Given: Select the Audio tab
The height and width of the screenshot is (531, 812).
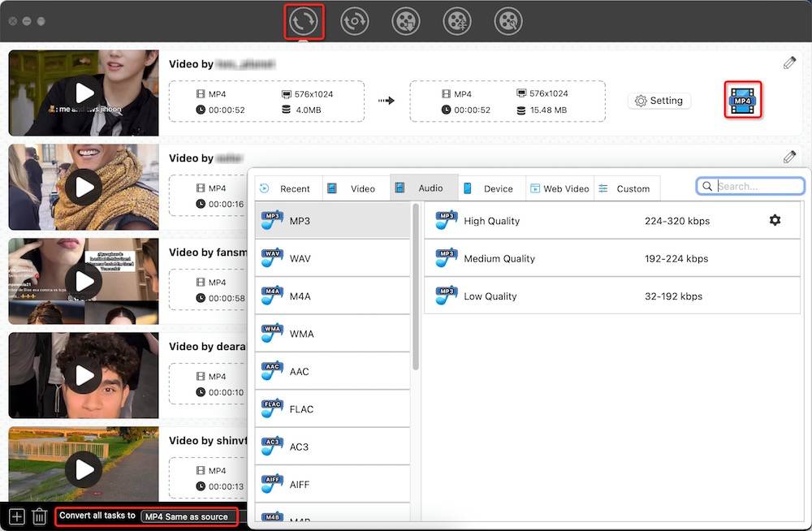Looking at the screenshot, I should tap(424, 188).
